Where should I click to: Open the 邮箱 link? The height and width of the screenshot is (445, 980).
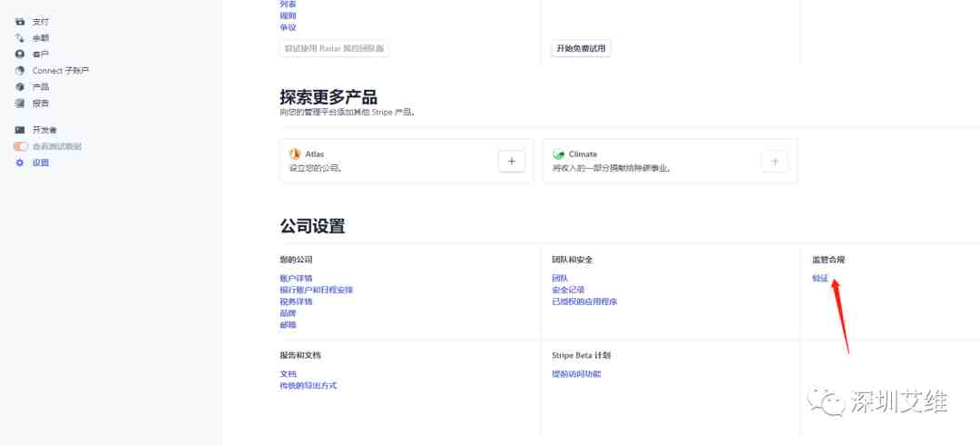tap(289, 325)
